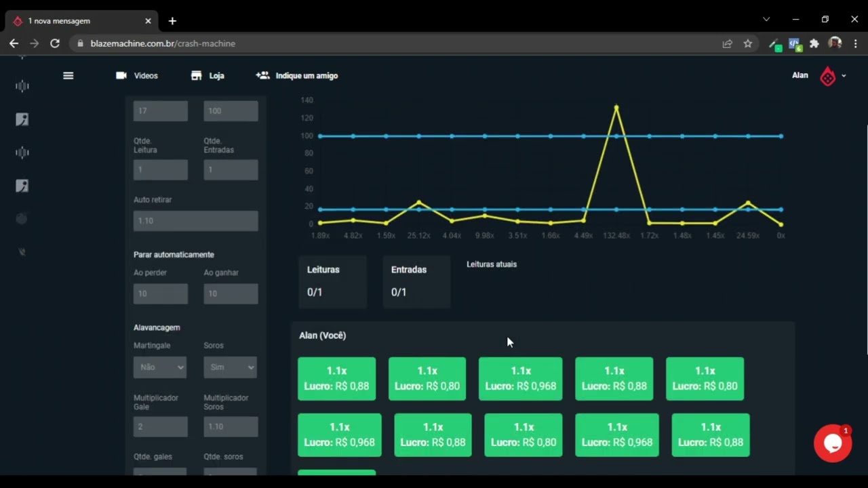
Task: Click the Videos camera icon
Action: (121, 76)
